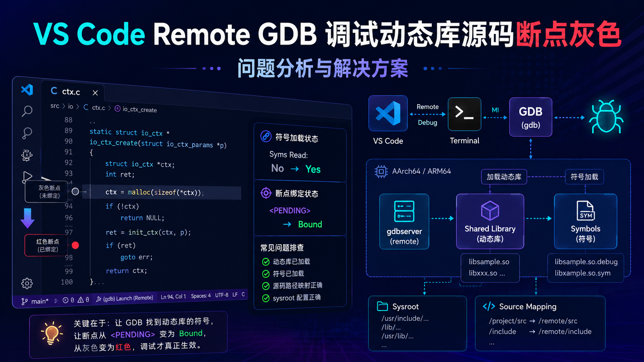Toggle the 源码路径映射正确 check item
The width and height of the screenshot is (644, 362).
point(292,285)
